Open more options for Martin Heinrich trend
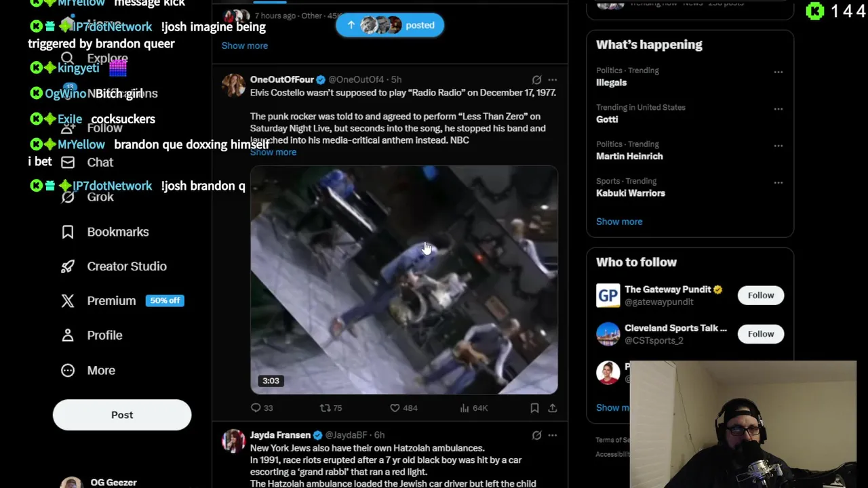Screen dimensions: 868x488 click(x=778, y=146)
